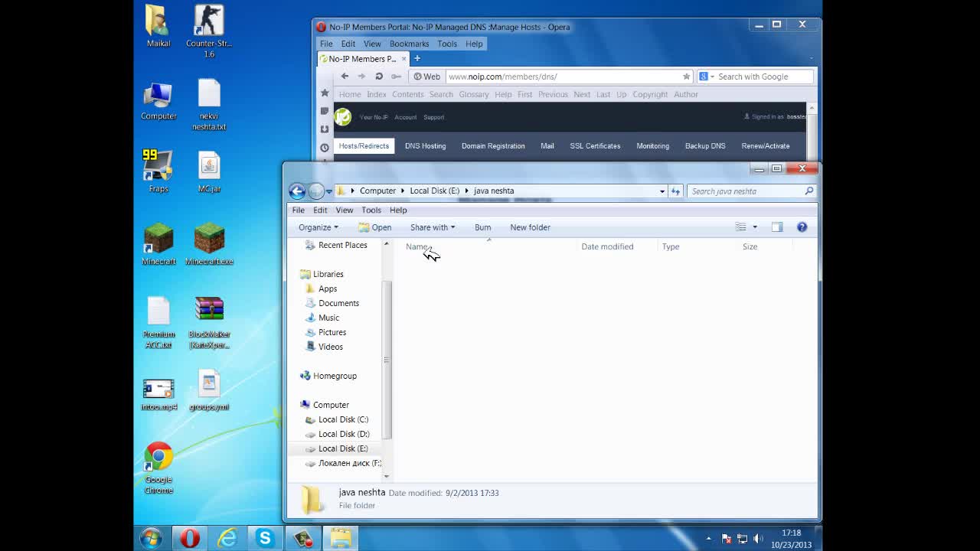980x551 pixels.
Task: Toggle the Explorer preview pane
Action: (777, 227)
